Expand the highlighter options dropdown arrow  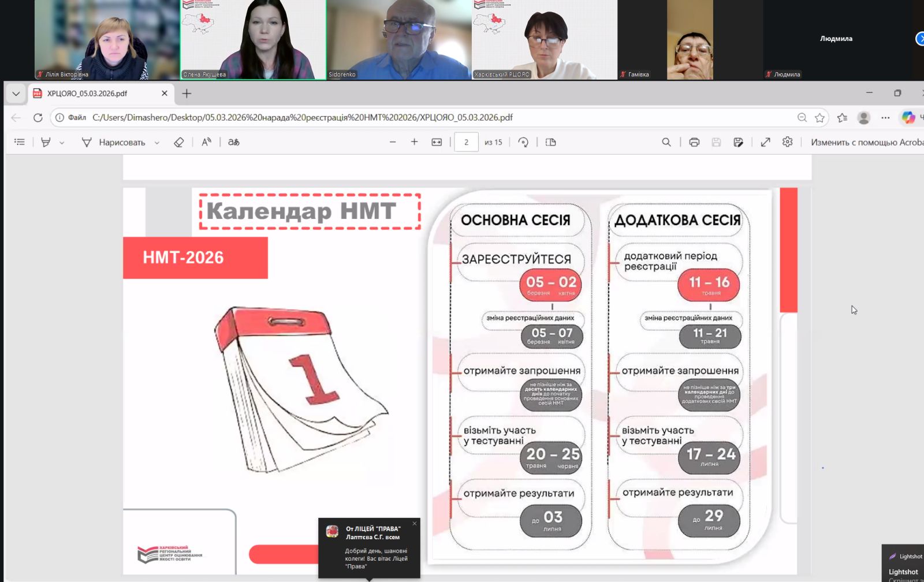(62, 143)
